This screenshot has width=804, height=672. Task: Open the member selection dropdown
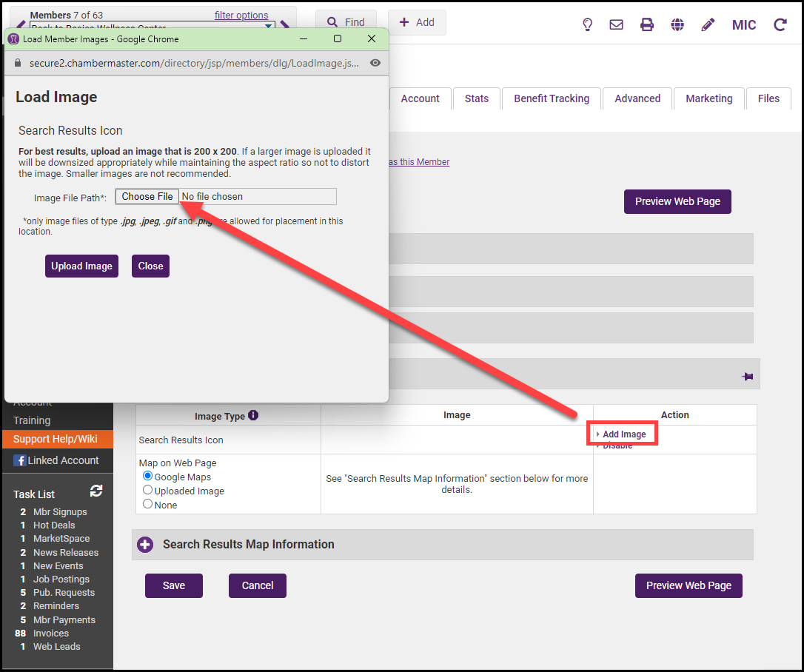pos(269,27)
